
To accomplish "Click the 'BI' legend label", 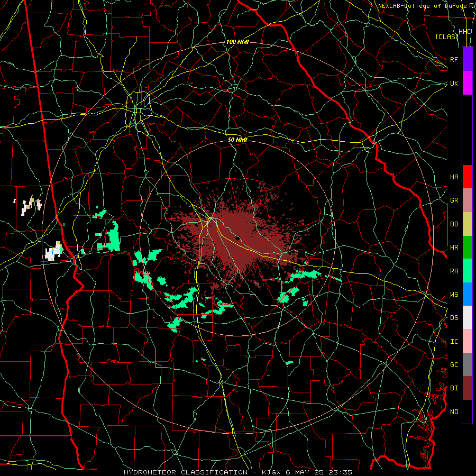I will [454, 388].
